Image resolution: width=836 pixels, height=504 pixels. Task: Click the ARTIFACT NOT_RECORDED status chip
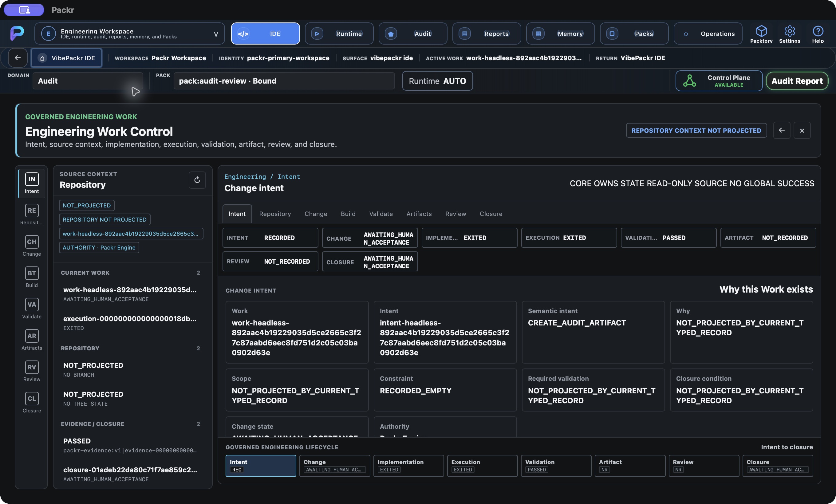(768, 238)
